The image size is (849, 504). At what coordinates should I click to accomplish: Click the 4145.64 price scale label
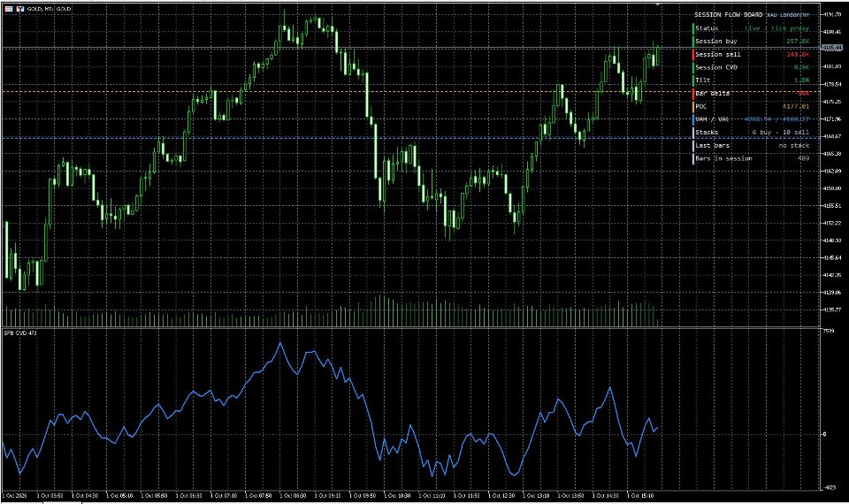click(x=832, y=257)
